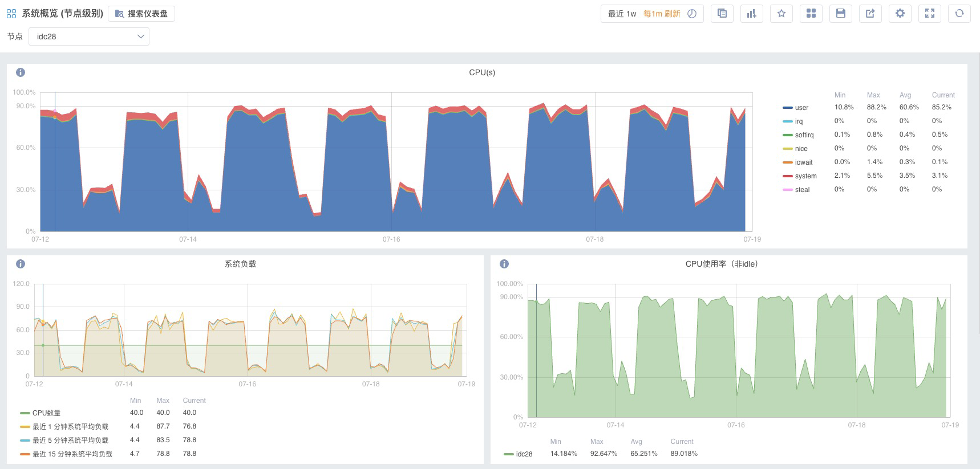The image size is (980, 469).
Task: Toggle 最近 5 分钟系统平均负载 legend label
Action: pyautogui.click(x=70, y=441)
